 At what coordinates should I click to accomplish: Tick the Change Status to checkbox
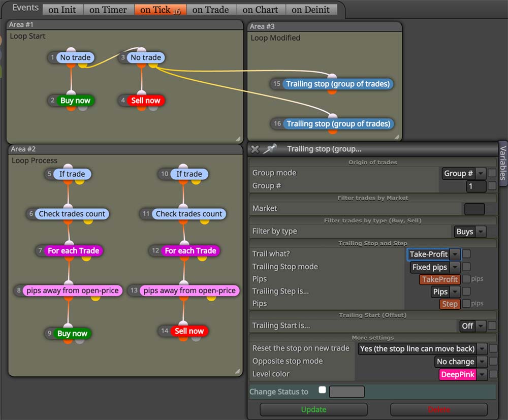(x=322, y=390)
